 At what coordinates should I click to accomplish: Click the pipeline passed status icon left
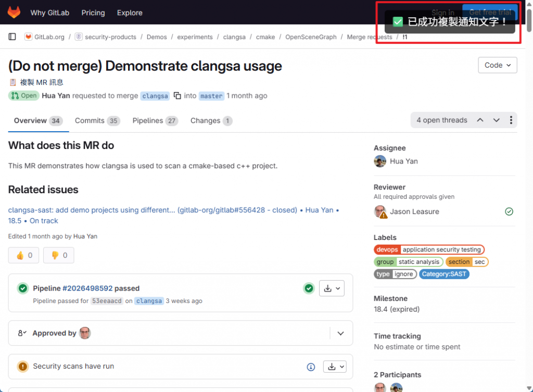23,288
